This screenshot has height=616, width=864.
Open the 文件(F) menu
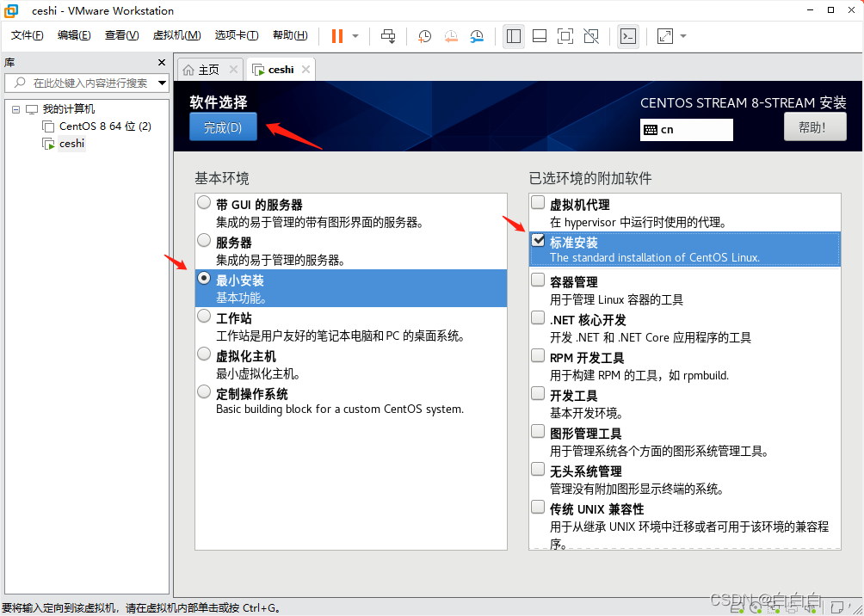tap(28, 35)
